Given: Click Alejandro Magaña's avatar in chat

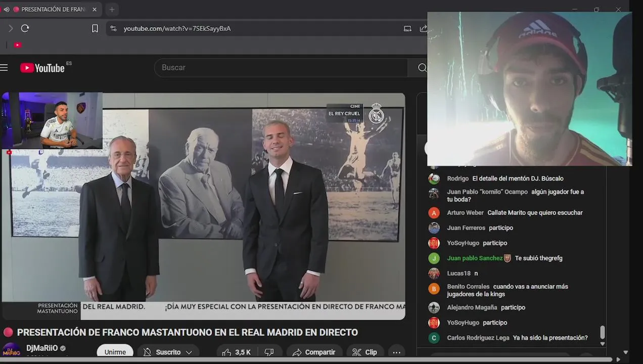Looking at the screenshot, I should [x=434, y=307].
